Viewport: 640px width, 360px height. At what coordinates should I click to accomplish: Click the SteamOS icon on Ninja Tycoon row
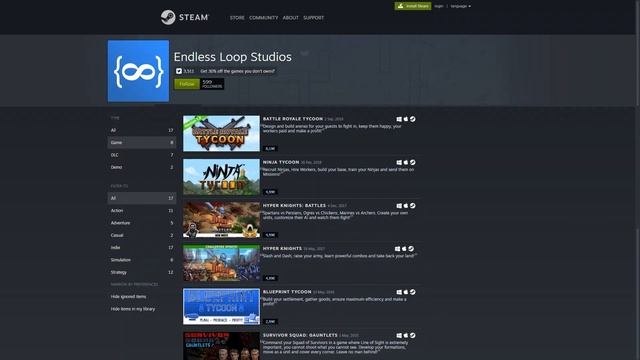[x=413, y=162]
